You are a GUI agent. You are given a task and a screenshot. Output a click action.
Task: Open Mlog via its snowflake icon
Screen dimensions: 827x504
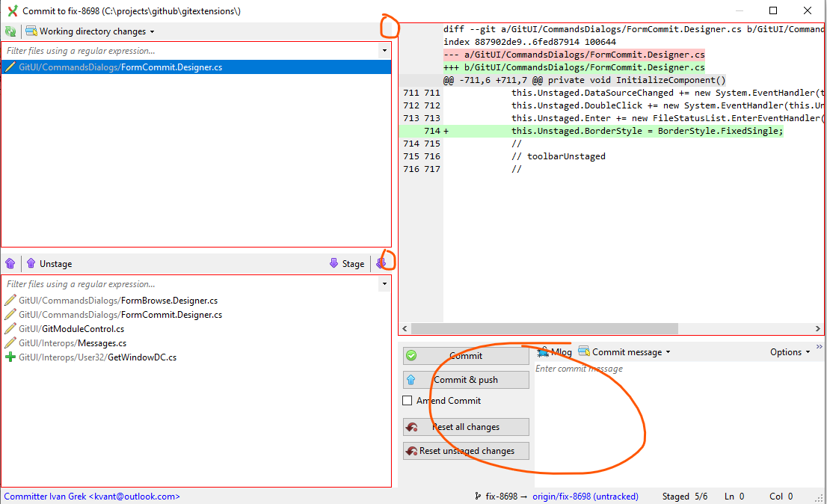point(544,351)
